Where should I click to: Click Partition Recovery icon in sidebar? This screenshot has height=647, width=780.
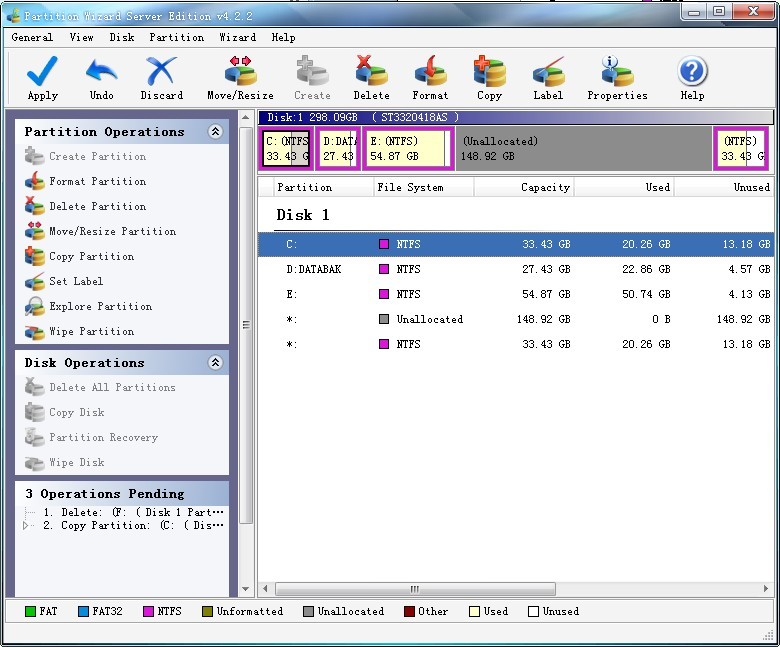pyautogui.click(x=34, y=437)
